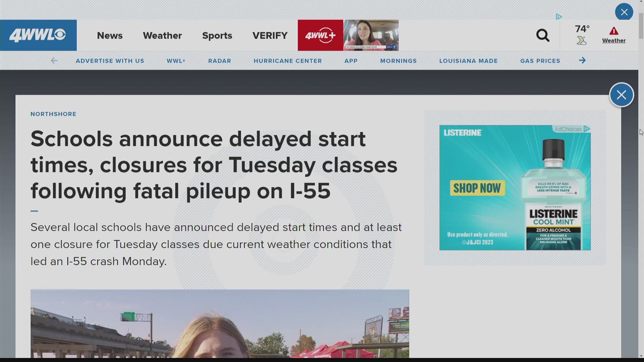Click the AdChoices icon
This screenshot has width=644, height=362.
pyautogui.click(x=587, y=129)
